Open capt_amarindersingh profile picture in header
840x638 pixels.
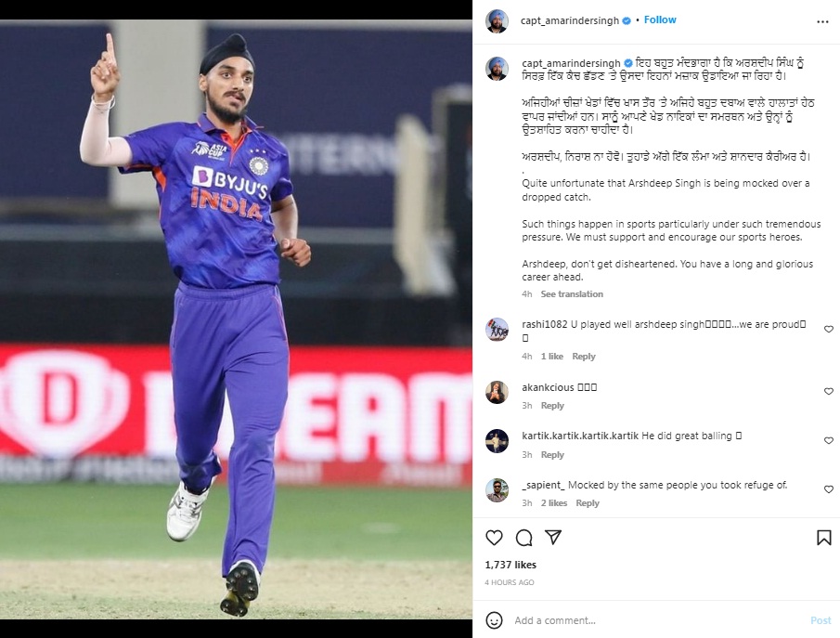pos(497,21)
